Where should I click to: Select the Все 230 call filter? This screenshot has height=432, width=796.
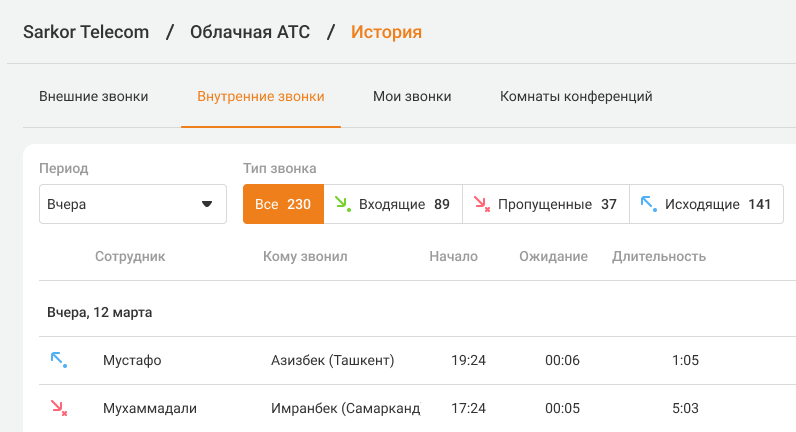pos(283,204)
